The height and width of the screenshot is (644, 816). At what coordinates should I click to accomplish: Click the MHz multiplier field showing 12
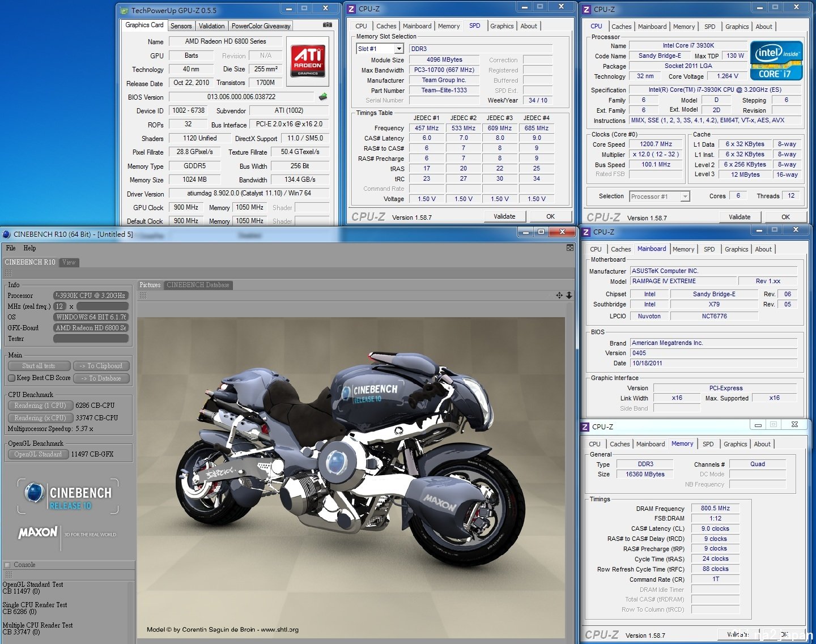(59, 306)
